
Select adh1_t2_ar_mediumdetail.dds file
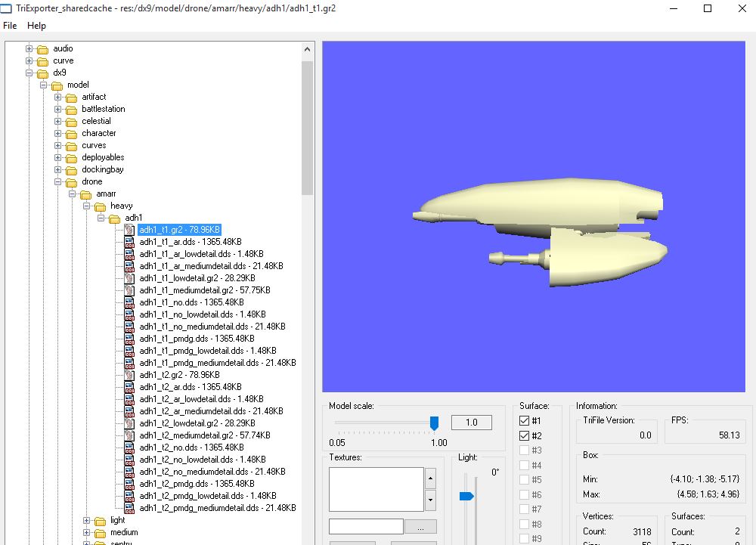[211, 411]
